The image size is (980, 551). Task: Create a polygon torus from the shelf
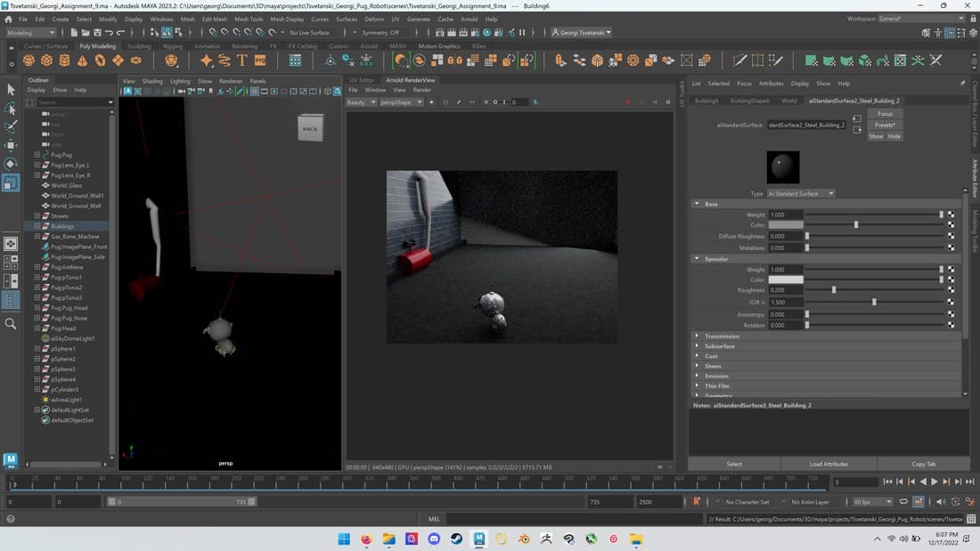pyautogui.click(x=100, y=61)
